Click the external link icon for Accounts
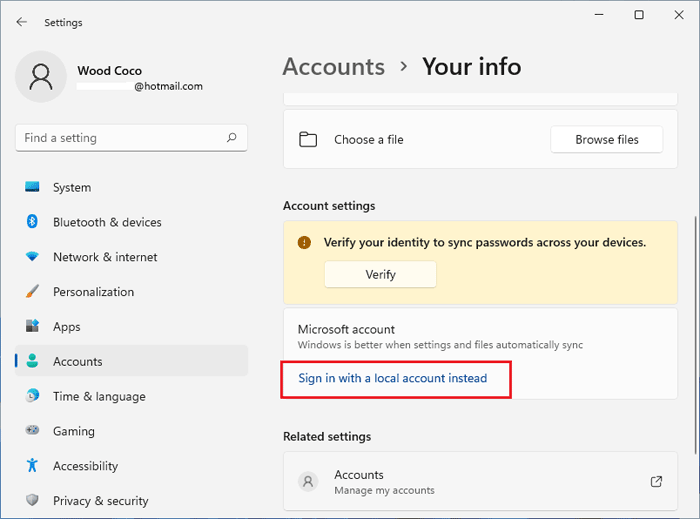Viewport: 700px width, 519px height. point(656,482)
